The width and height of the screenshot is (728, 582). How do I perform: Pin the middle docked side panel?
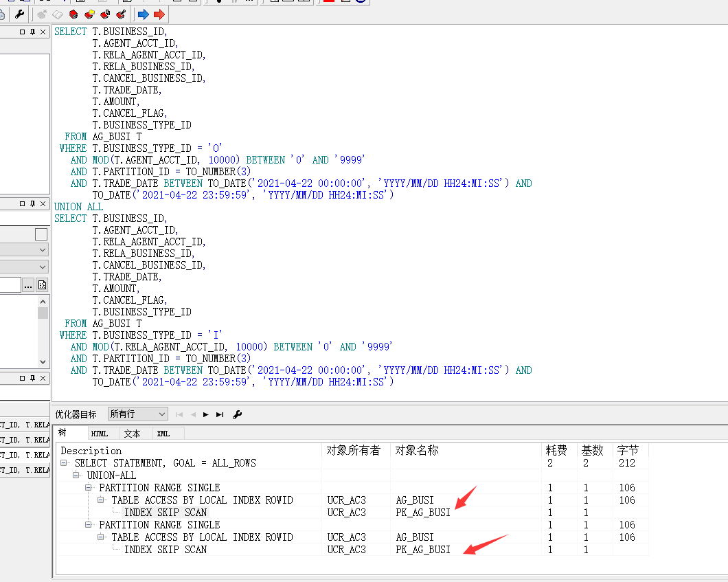(x=32, y=203)
